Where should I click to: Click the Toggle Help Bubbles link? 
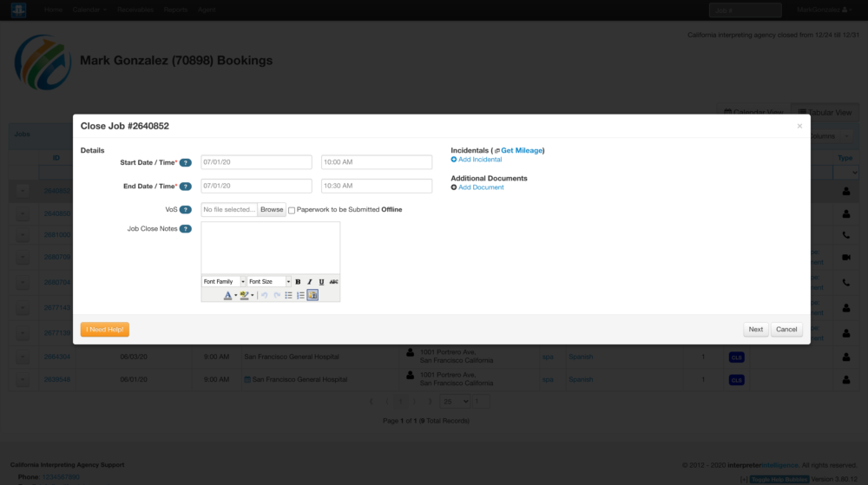[779, 480]
